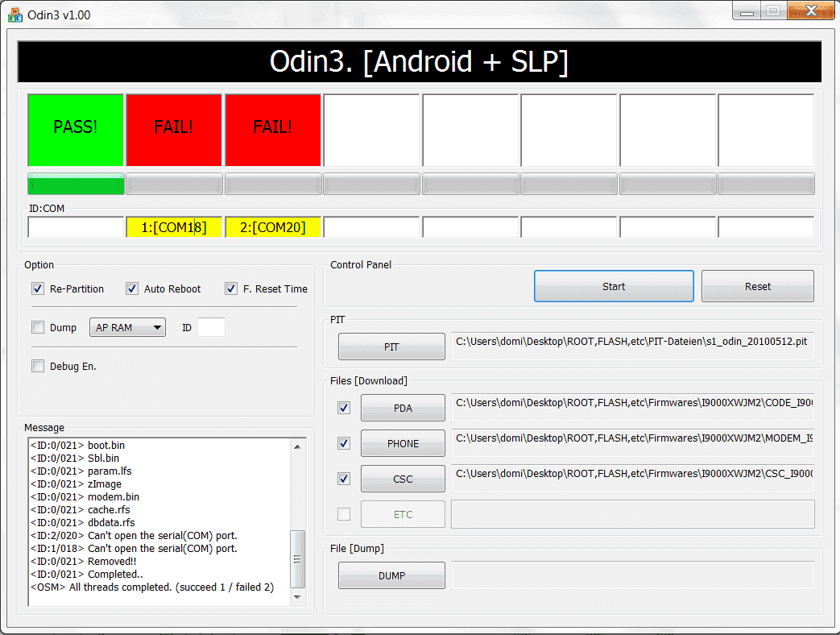Click the 'cache.rfs' message line
This screenshot has height=635, width=840.
tap(81, 509)
